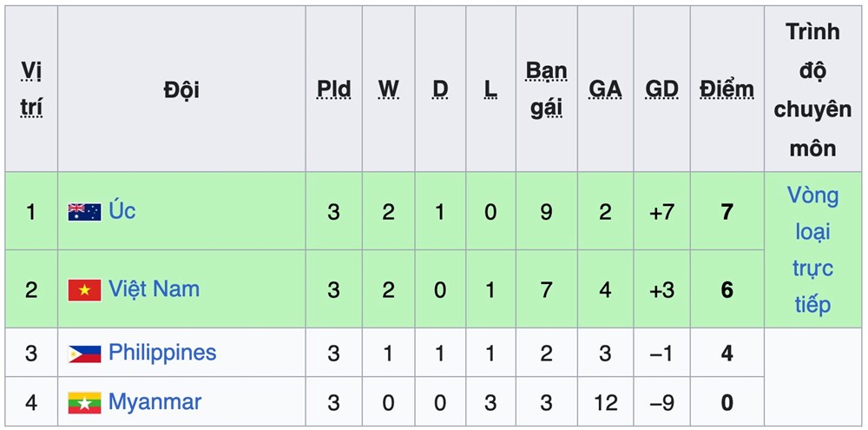Click the L column header abbreviation
This screenshot has width=868, height=430.
490,89
